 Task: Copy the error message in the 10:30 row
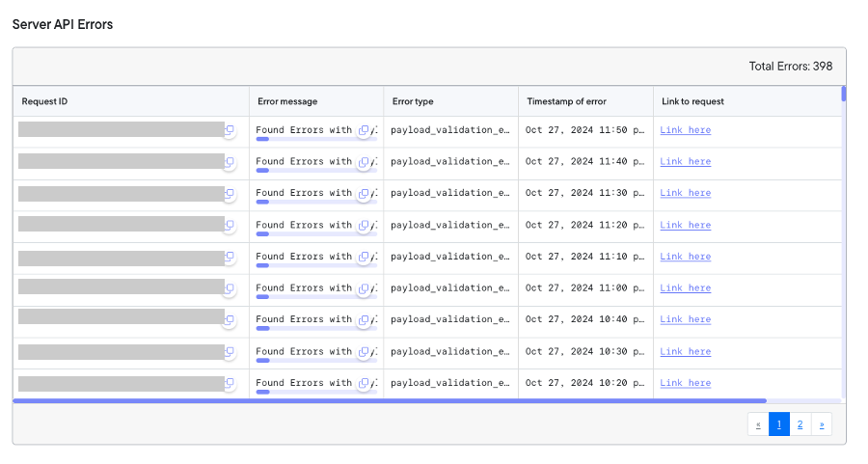click(x=364, y=351)
